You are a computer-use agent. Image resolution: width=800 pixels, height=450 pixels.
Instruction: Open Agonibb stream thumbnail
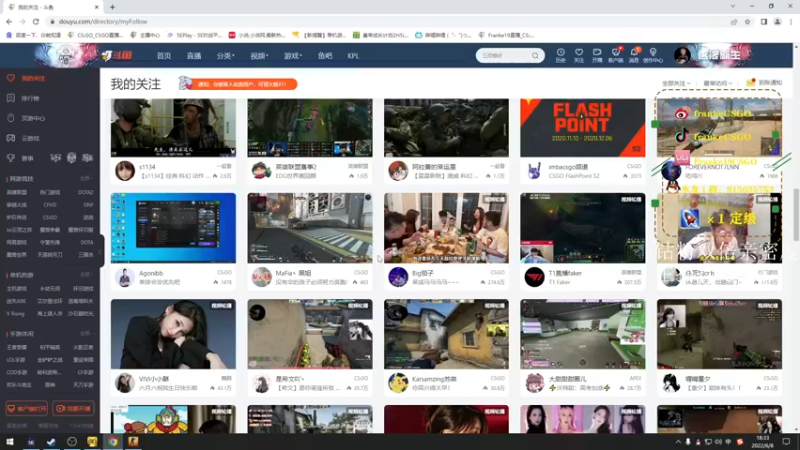[x=173, y=228]
